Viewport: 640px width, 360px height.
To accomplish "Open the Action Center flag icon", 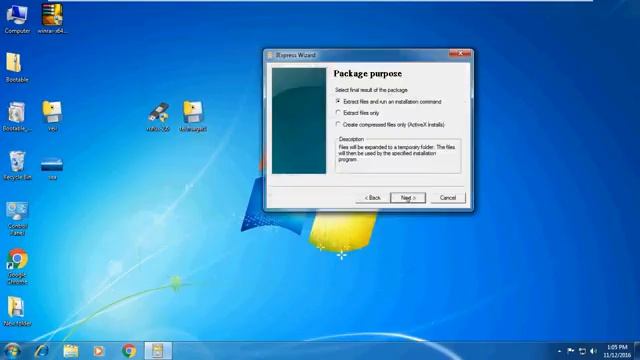I will click(571, 351).
